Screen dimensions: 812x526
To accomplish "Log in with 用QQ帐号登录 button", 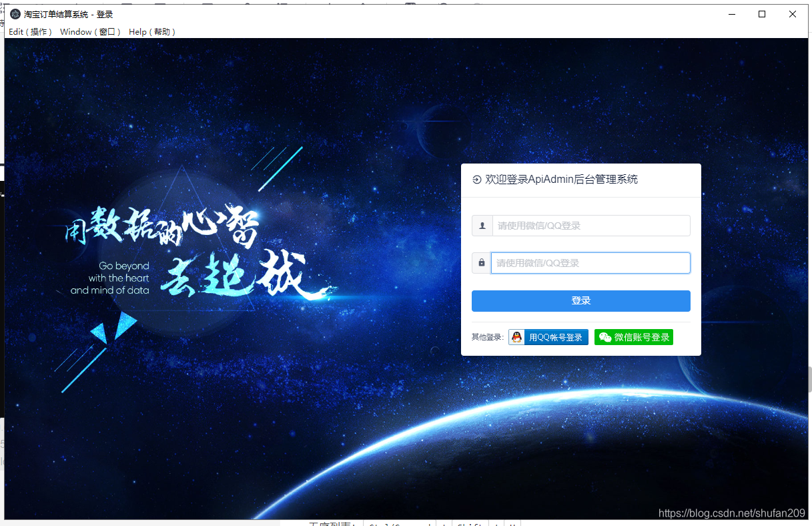I will 548,337.
